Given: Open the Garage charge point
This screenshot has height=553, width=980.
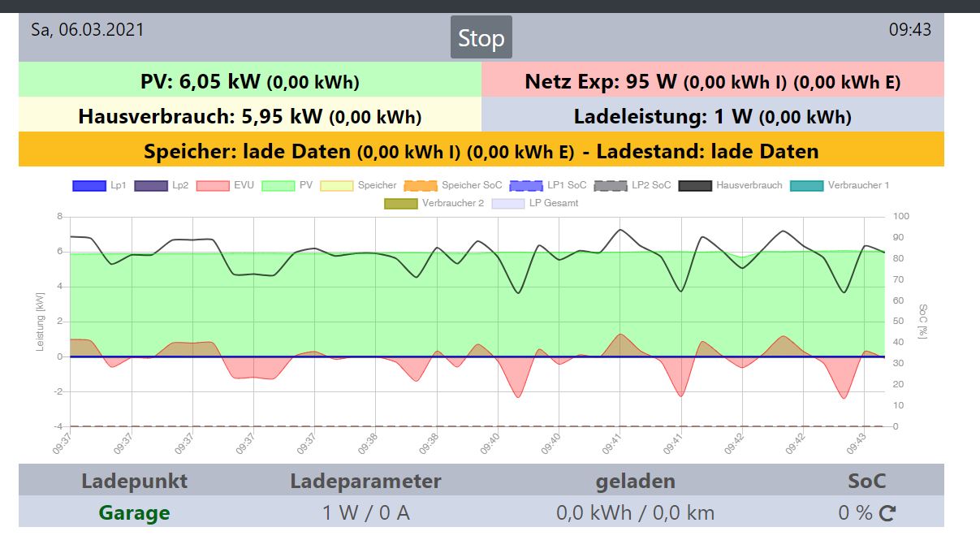Looking at the screenshot, I should [x=134, y=512].
